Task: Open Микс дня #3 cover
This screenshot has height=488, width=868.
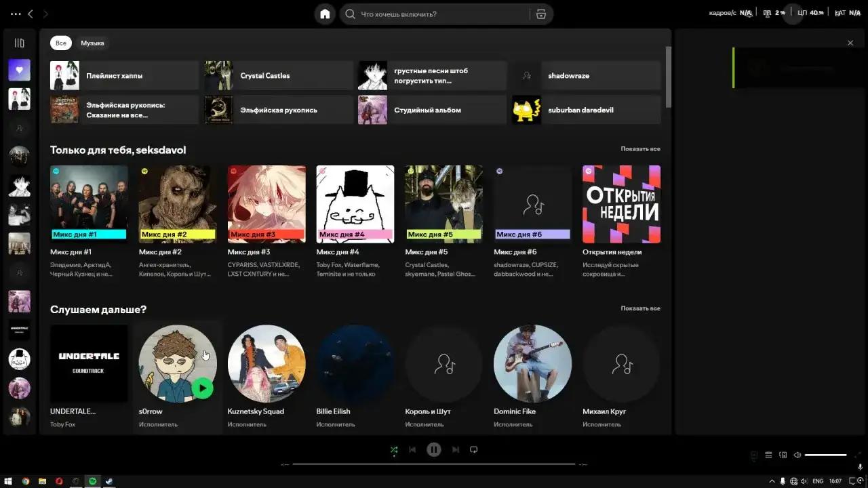Action: pyautogui.click(x=267, y=204)
